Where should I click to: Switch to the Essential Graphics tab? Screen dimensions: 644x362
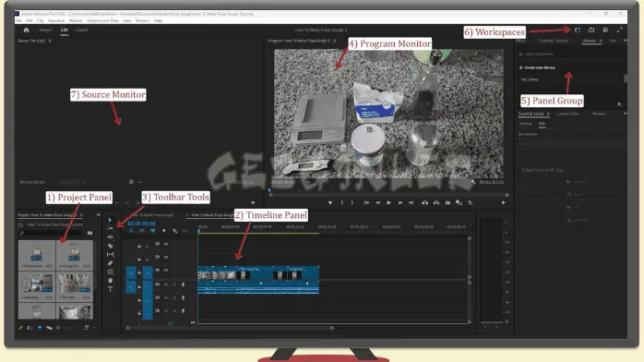(x=554, y=41)
